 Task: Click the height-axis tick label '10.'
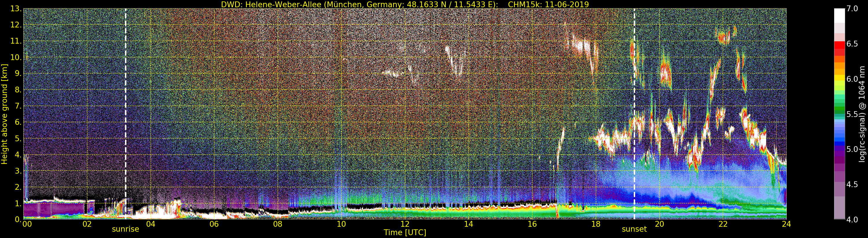(x=16, y=57)
